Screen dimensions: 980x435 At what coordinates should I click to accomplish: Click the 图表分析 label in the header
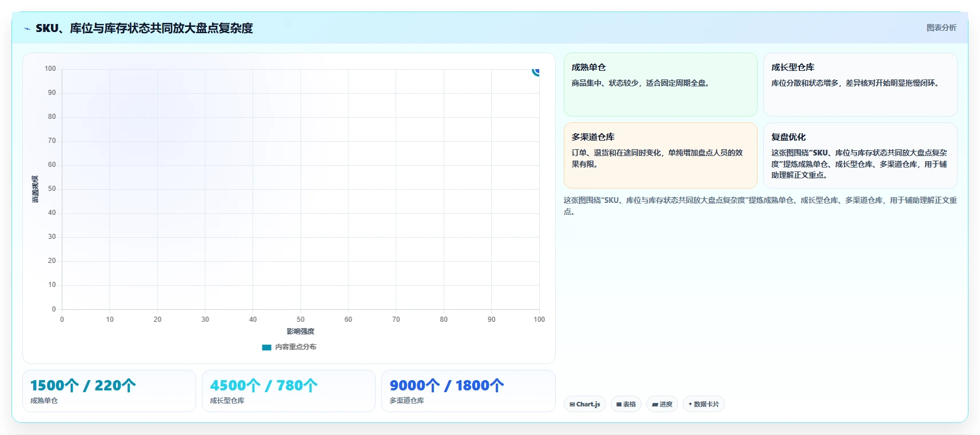[x=941, y=27]
